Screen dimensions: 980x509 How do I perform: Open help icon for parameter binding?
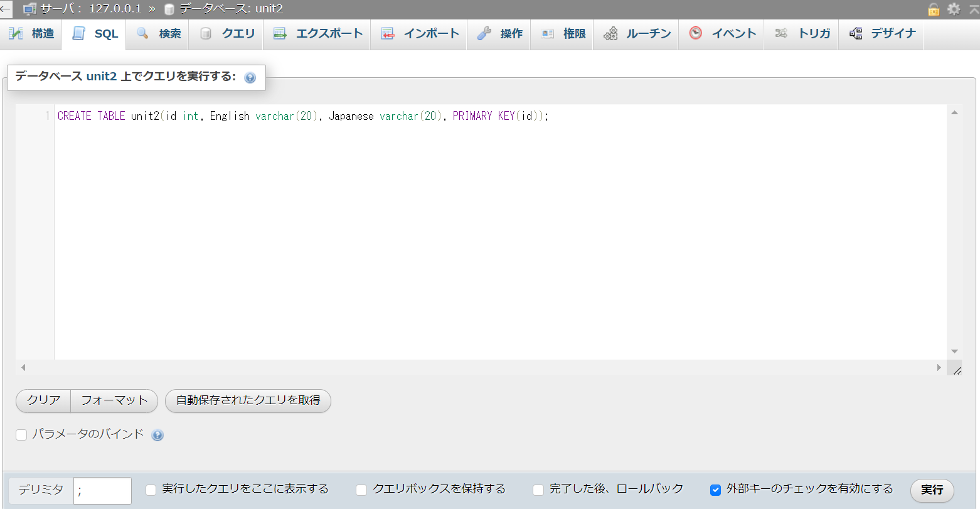pyautogui.click(x=157, y=435)
